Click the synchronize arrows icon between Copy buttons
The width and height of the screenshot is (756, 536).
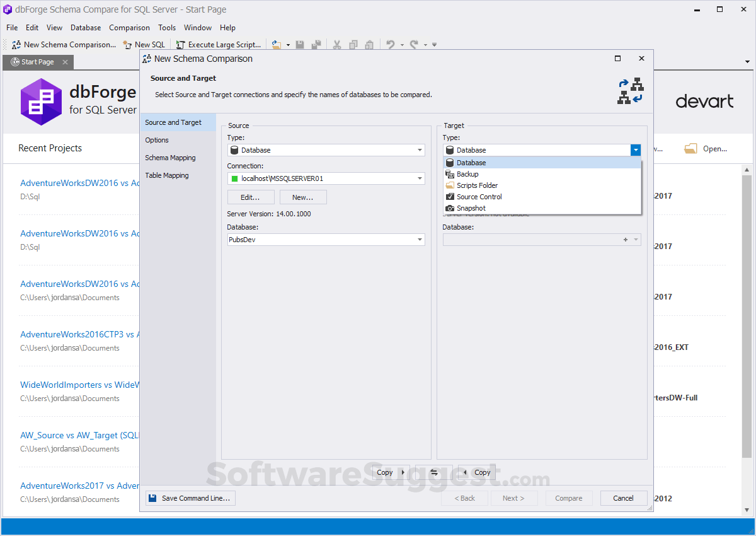(x=433, y=472)
